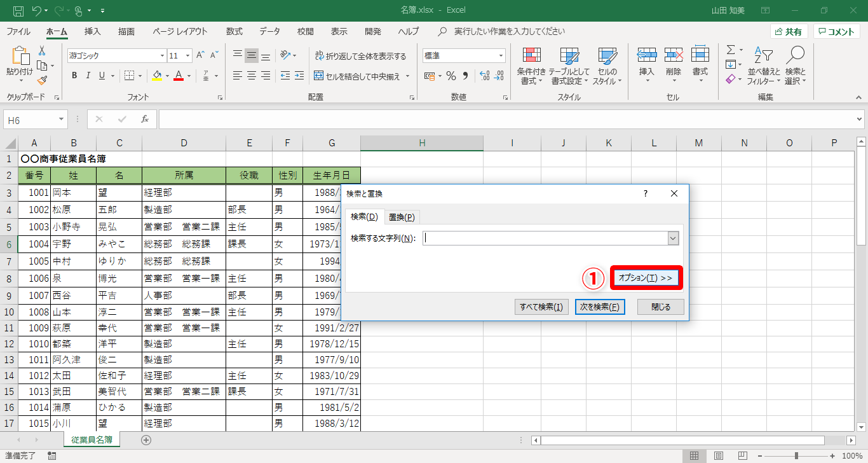
Task: Open the insert function (fx) dialog
Action: (145, 119)
